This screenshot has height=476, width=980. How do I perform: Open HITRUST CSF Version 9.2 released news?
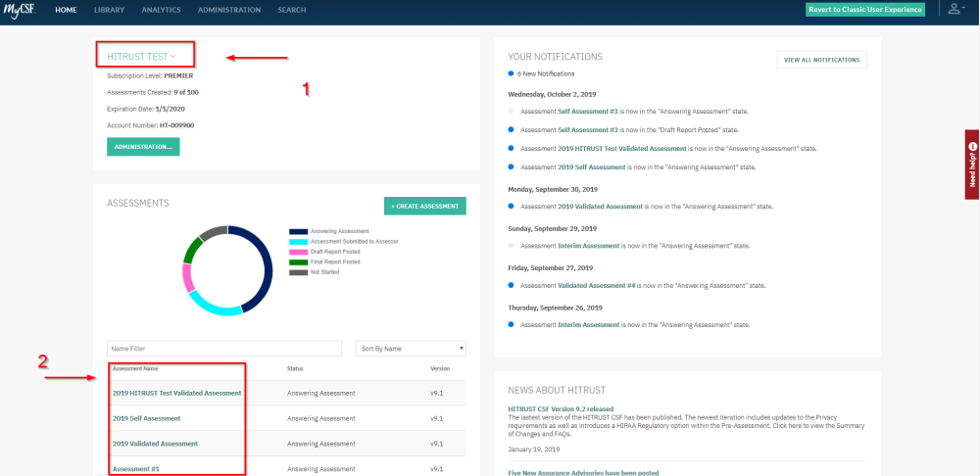pyautogui.click(x=561, y=408)
